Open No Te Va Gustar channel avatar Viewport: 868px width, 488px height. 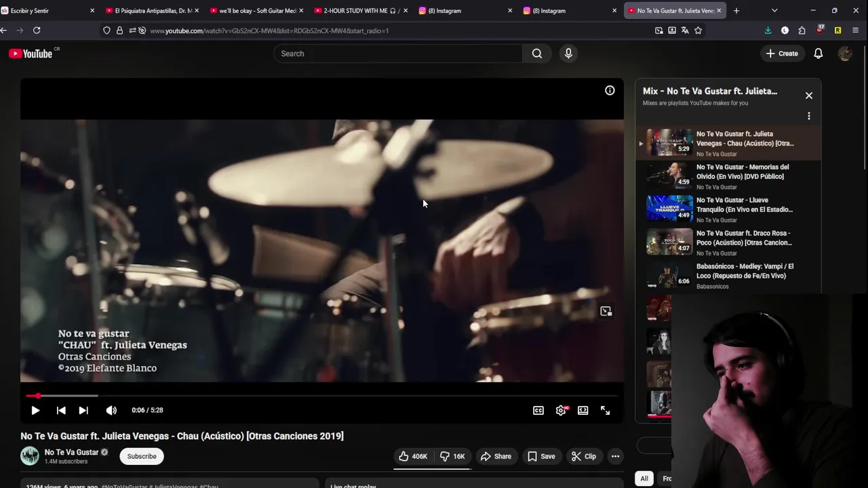(30, 456)
